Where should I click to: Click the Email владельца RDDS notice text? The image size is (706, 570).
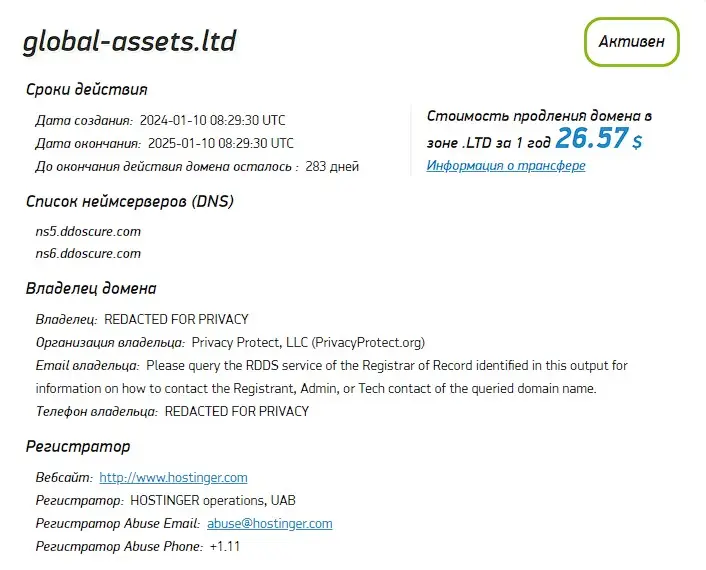click(x=331, y=377)
